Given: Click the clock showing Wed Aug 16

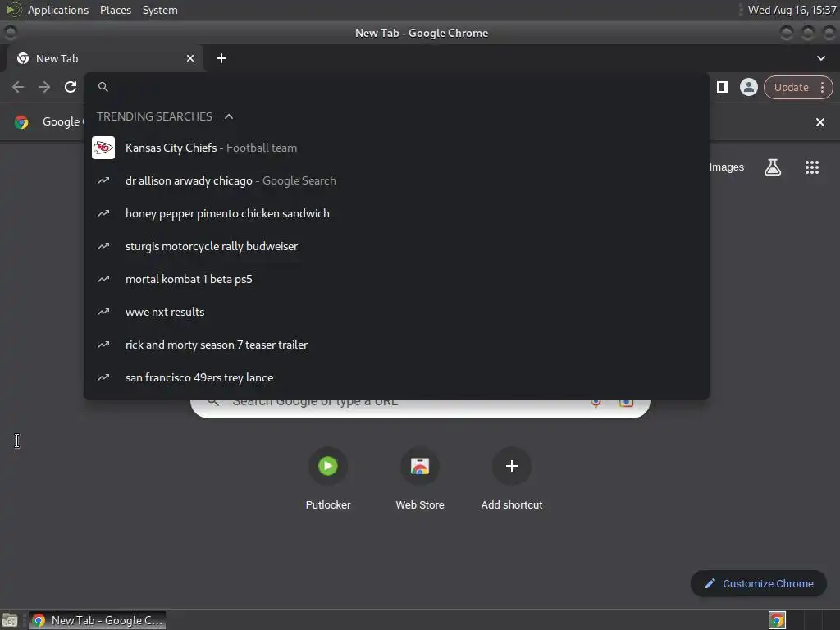Looking at the screenshot, I should [x=792, y=10].
